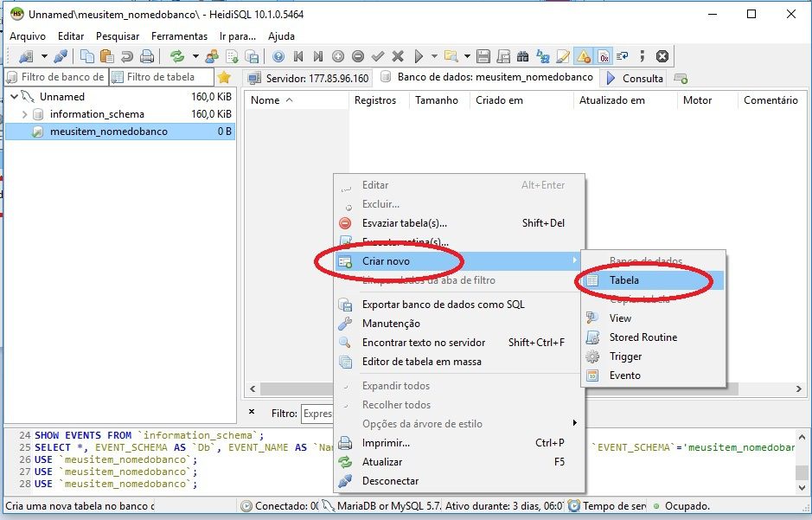
Task: Open the find text icon
Action: (x=521, y=56)
